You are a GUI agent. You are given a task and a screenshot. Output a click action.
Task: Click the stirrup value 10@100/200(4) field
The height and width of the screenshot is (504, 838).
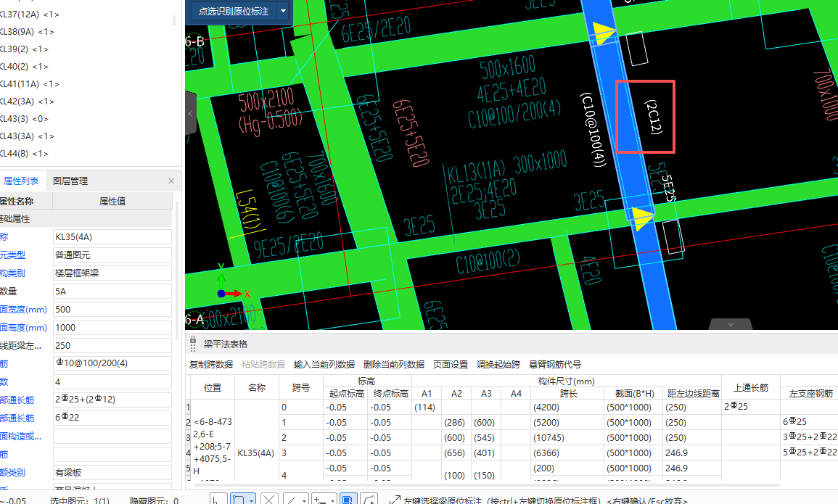coord(112,363)
